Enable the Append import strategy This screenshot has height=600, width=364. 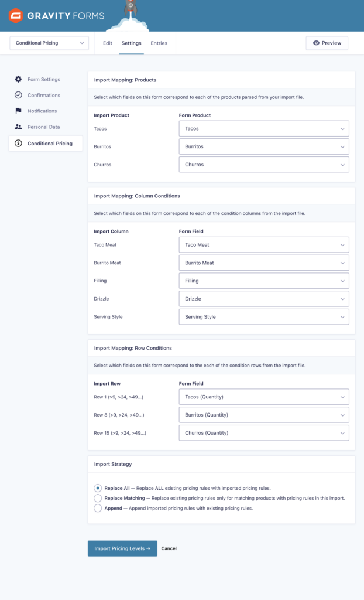(97, 509)
